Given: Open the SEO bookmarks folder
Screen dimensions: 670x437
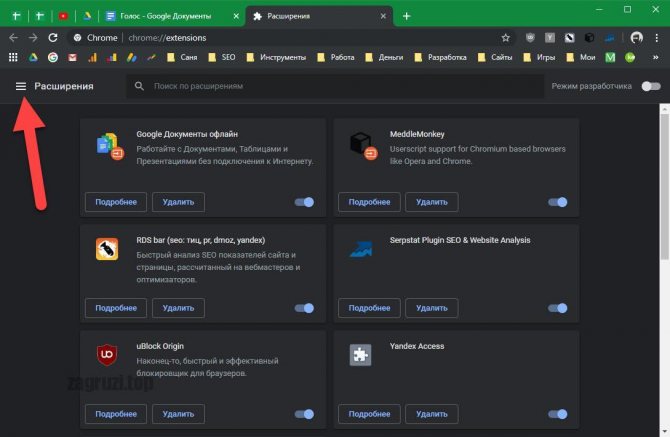Looking at the screenshot, I should point(222,57).
